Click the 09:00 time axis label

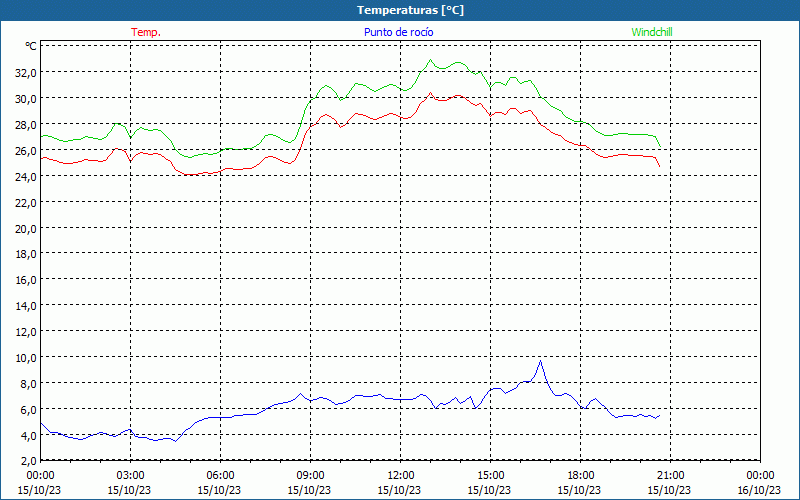pyautogui.click(x=310, y=476)
